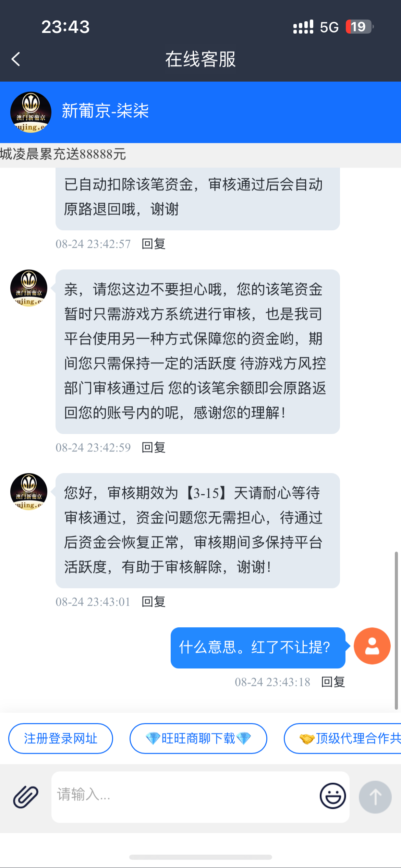Click 回复 under the 23:42:59 message
The width and height of the screenshot is (401, 868).
154,447
